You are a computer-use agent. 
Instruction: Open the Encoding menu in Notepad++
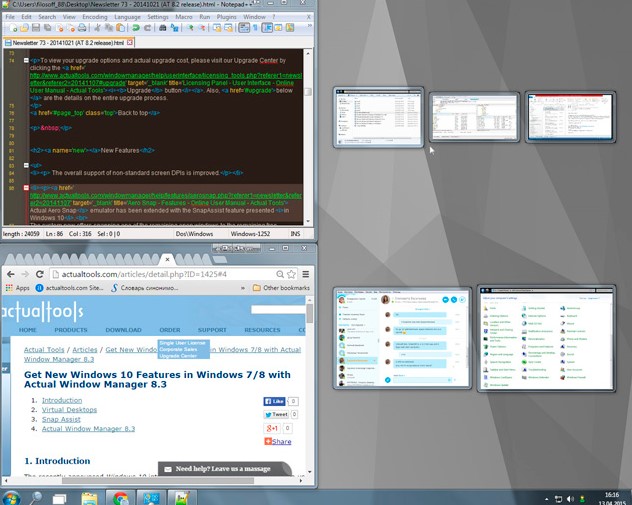[x=95, y=17]
